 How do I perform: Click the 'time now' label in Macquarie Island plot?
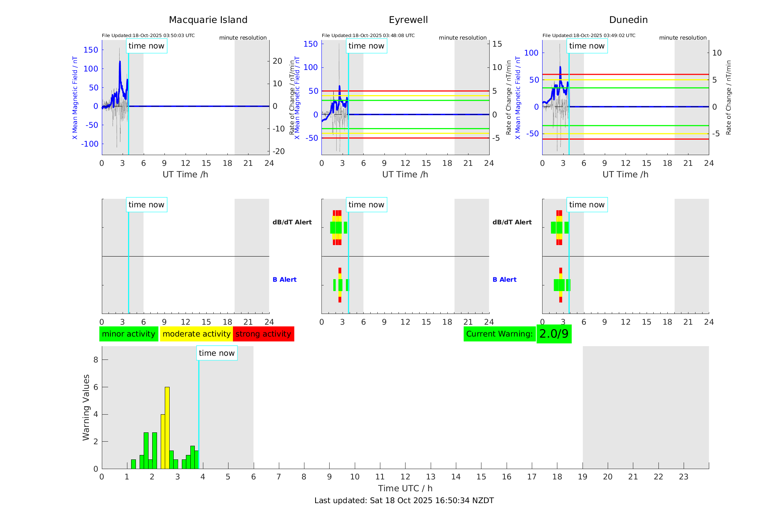tap(146, 46)
